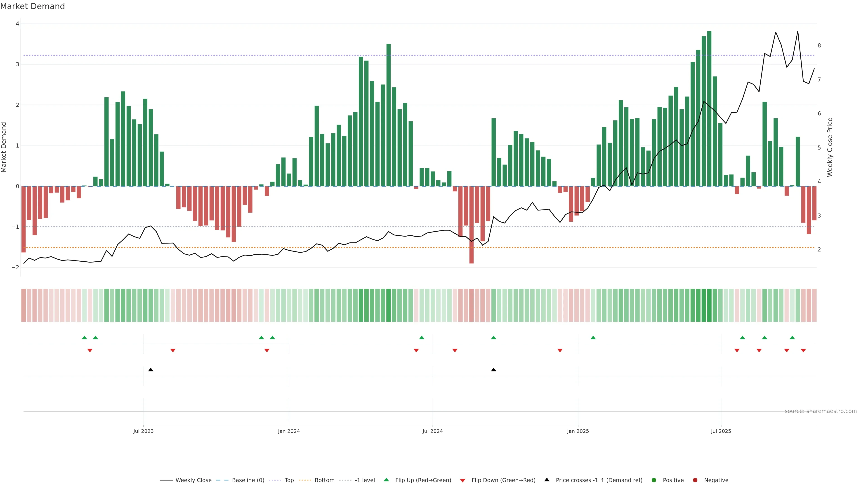Click the green Positive legend dot
This screenshot has width=868, height=488.
point(654,480)
